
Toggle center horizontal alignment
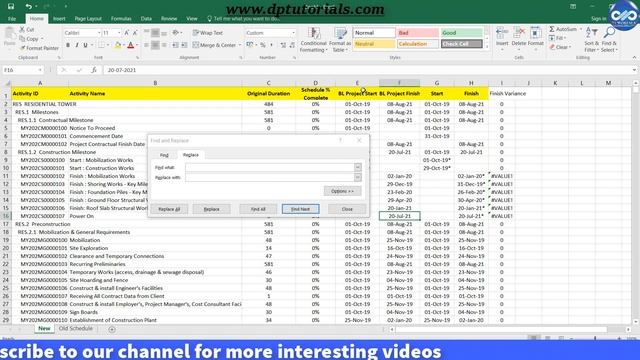(156, 45)
